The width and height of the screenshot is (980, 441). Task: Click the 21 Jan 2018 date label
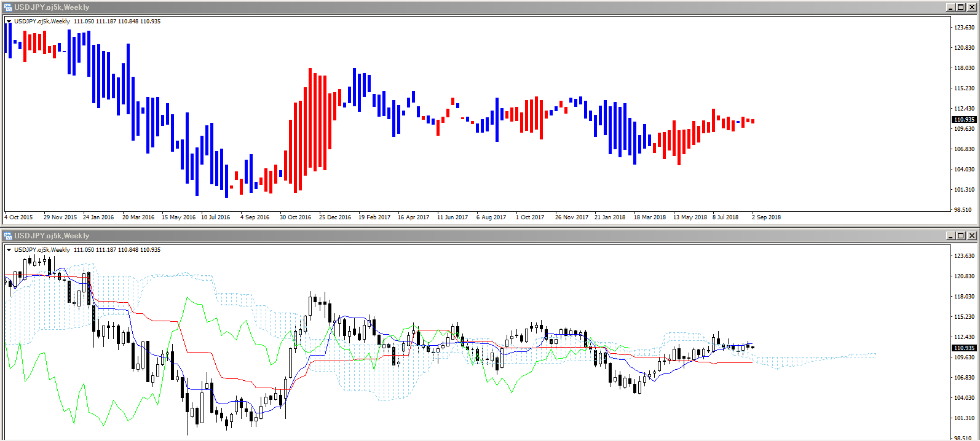(610, 217)
